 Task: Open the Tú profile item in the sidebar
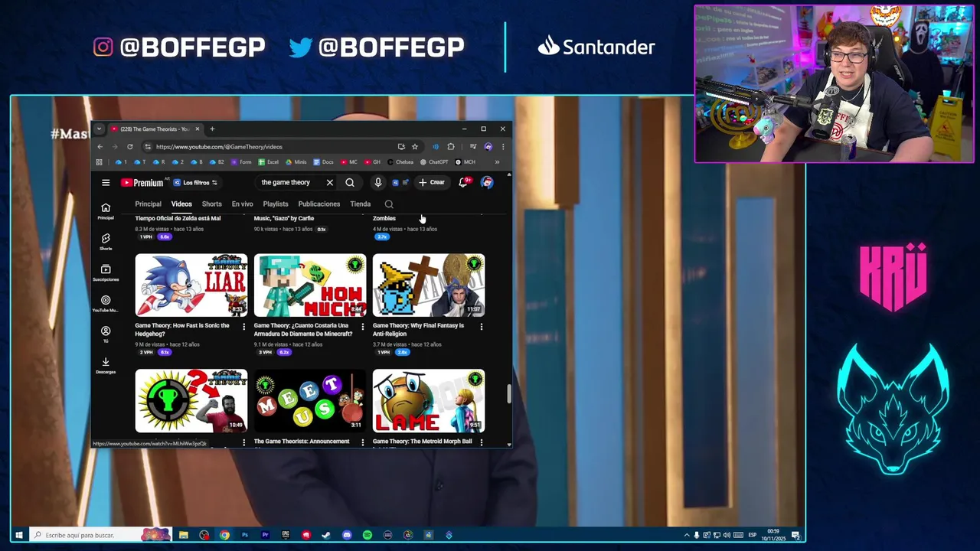click(x=106, y=334)
